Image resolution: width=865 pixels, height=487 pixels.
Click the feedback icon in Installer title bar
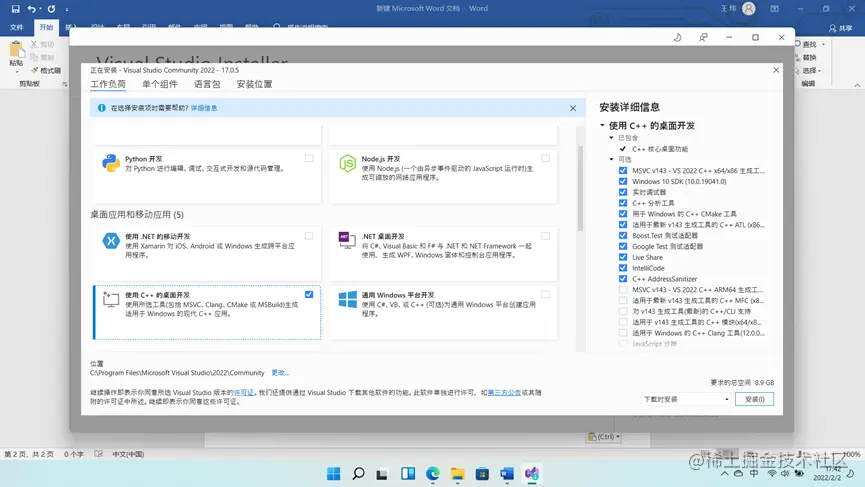tap(703, 38)
